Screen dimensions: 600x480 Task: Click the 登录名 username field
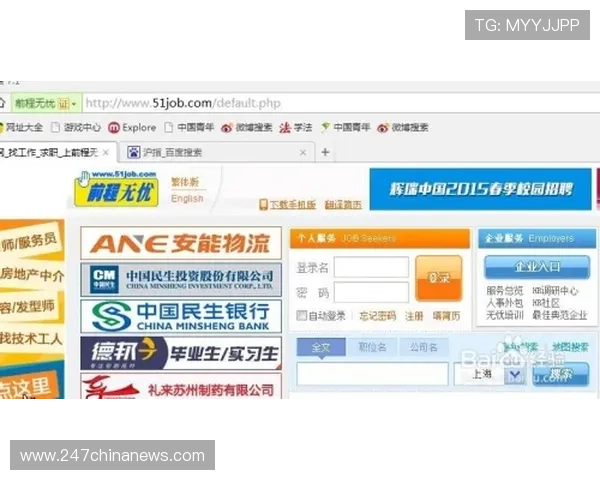click(371, 267)
